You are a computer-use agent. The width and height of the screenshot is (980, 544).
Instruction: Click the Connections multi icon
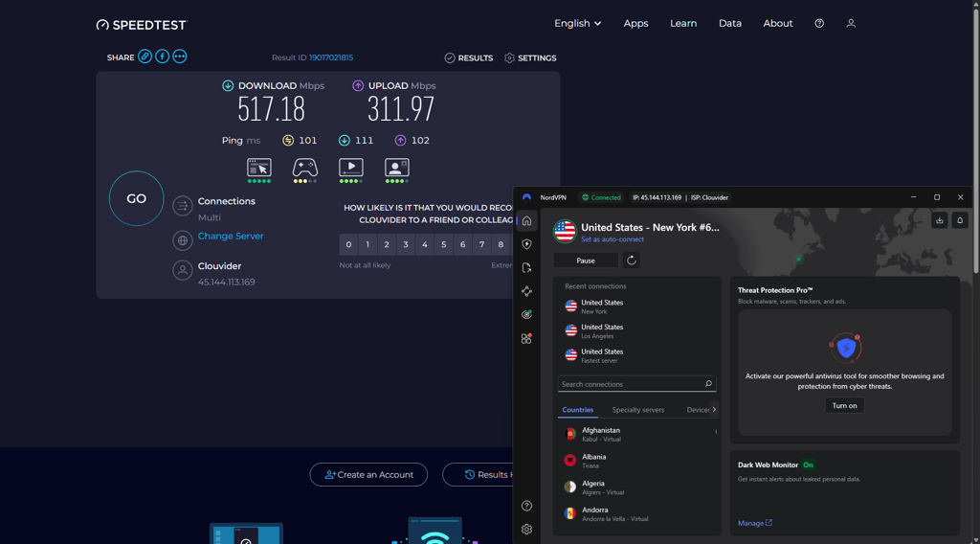coord(183,206)
